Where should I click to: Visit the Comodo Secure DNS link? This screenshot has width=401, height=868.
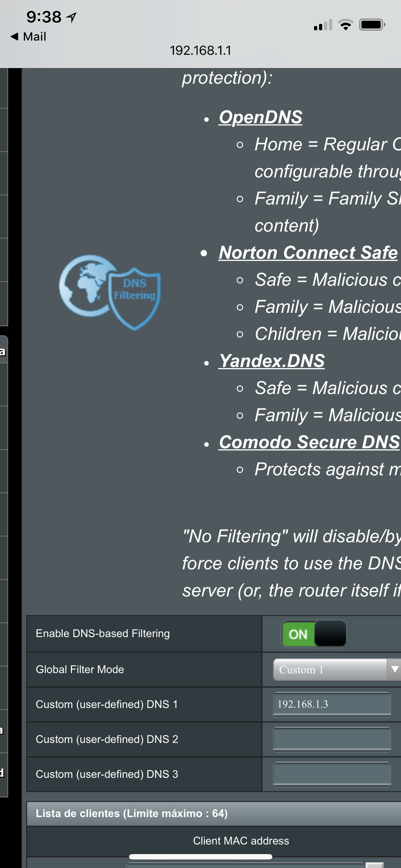coord(309,442)
